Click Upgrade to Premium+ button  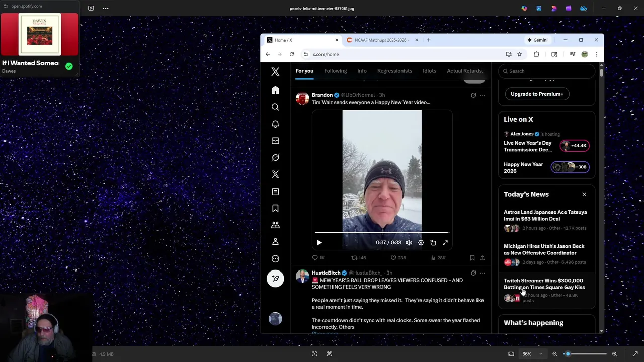coord(537,94)
